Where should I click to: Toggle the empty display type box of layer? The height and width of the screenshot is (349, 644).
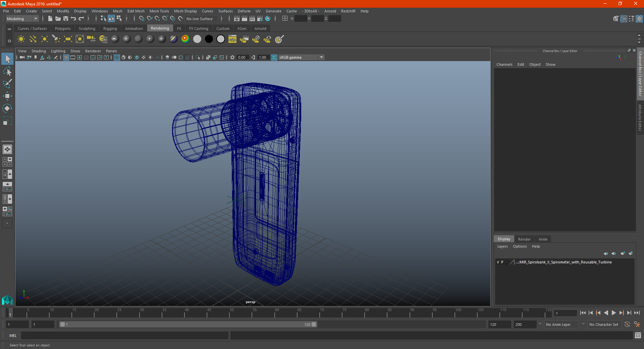[x=506, y=262]
